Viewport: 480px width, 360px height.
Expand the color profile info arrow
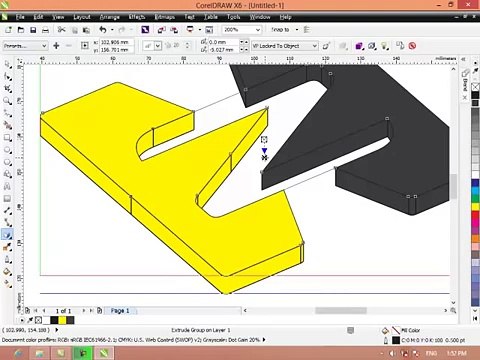coord(264,340)
